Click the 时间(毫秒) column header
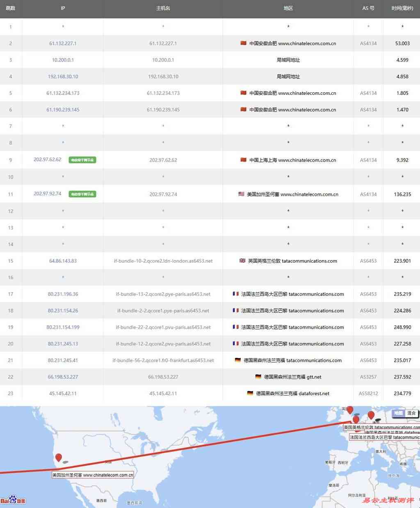Screen dimensions: 420x508 click(x=402, y=8)
